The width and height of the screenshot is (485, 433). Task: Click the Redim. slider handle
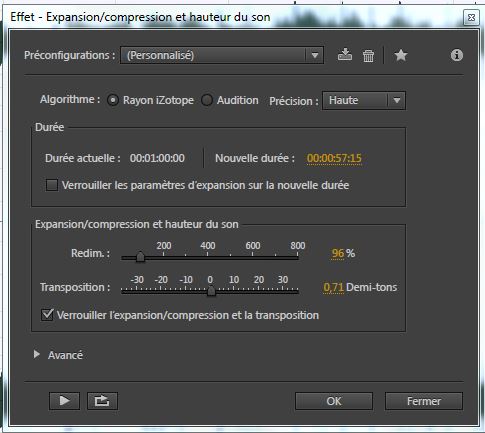pyautogui.click(x=140, y=257)
